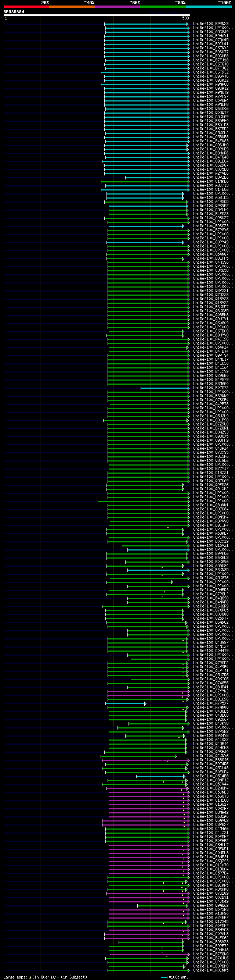Click hit label UniRef100_Q9SKZ2
This screenshot has width=235, height=980.
point(211,81)
